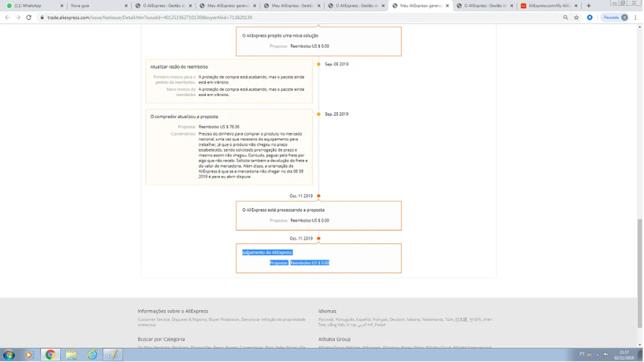Switch language to Português in footer

(x=345, y=319)
